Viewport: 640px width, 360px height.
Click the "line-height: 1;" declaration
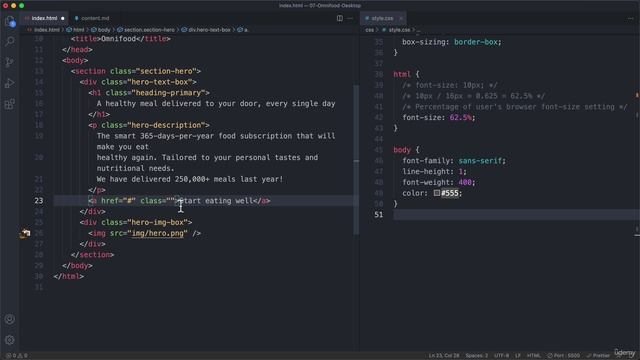click(434, 171)
